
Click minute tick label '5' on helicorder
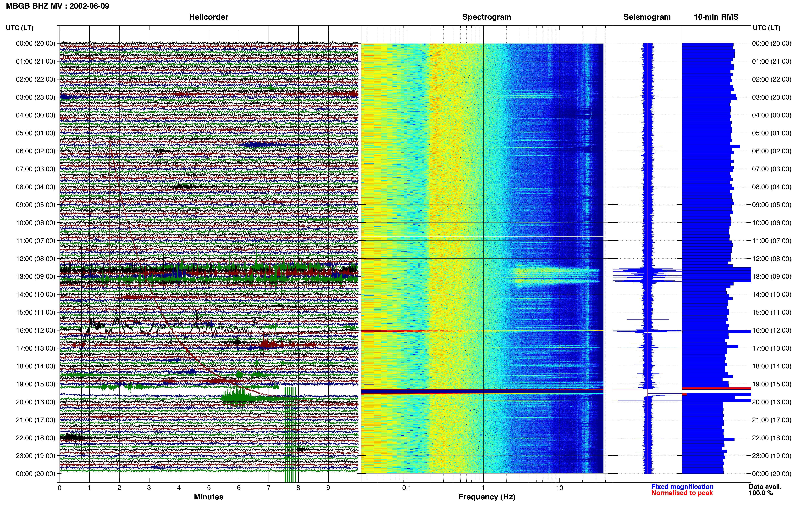(209, 487)
